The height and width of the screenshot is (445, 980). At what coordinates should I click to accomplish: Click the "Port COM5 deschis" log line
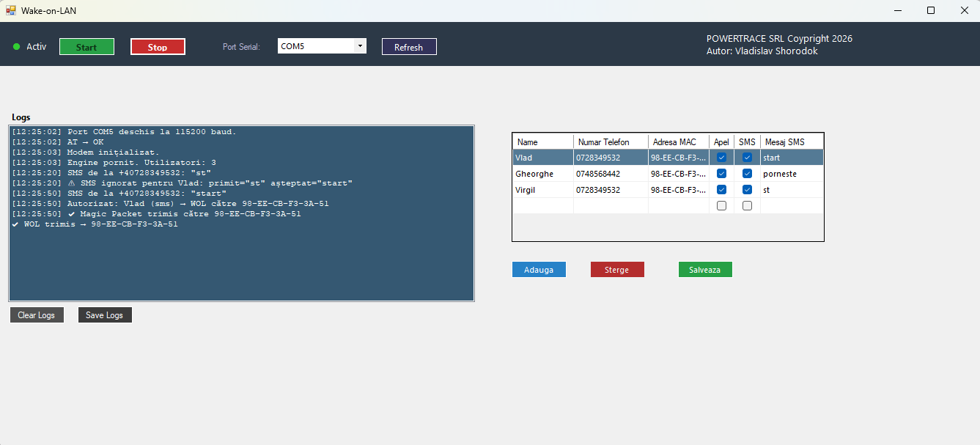point(124,132)
